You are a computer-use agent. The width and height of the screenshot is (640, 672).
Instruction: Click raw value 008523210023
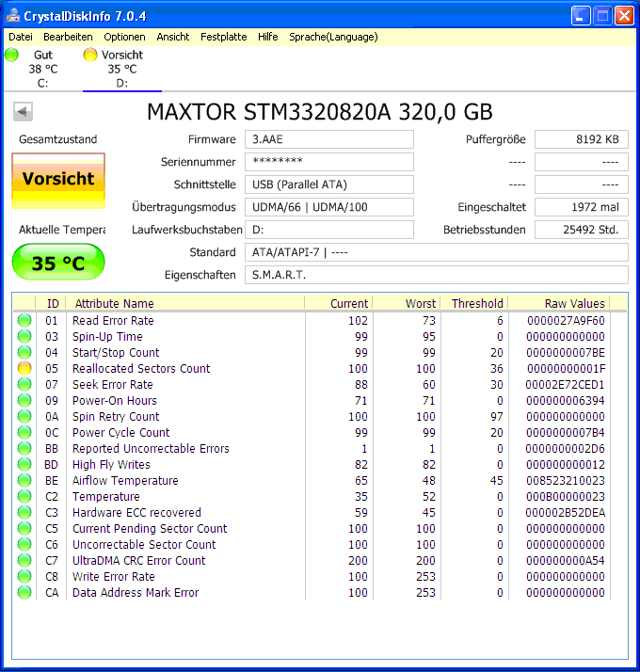[566, 480]
